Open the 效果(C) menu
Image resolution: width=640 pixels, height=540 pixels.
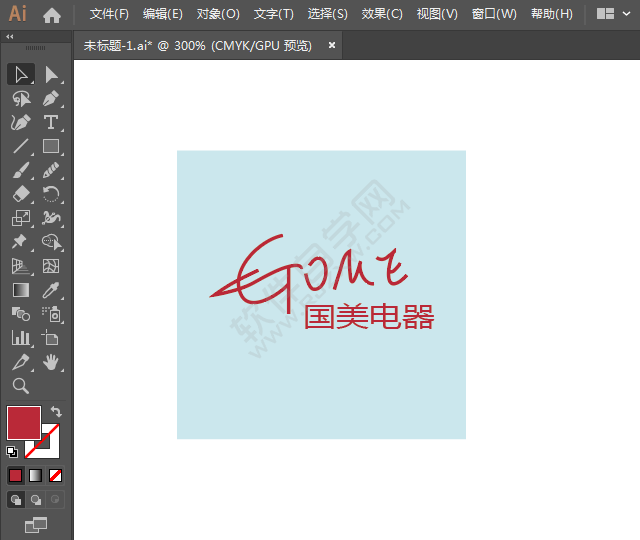click(382, 14)
